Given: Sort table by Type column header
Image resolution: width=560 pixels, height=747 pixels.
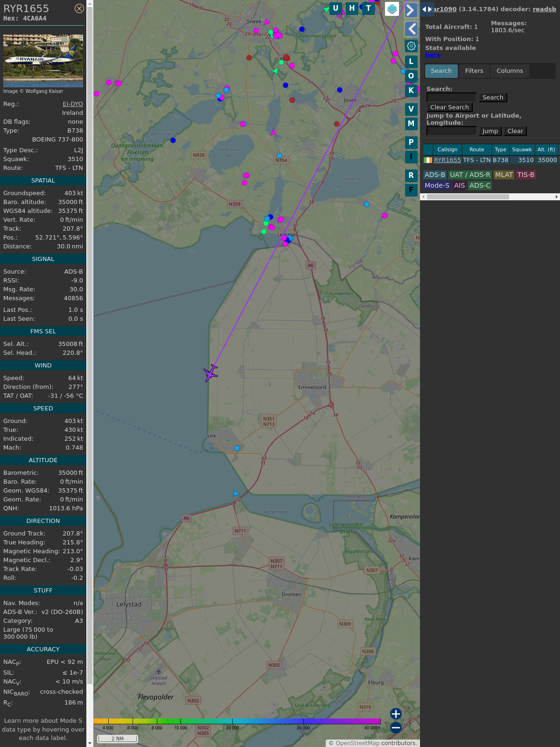Looking at the screenshot, I should [x=501, y=150].
